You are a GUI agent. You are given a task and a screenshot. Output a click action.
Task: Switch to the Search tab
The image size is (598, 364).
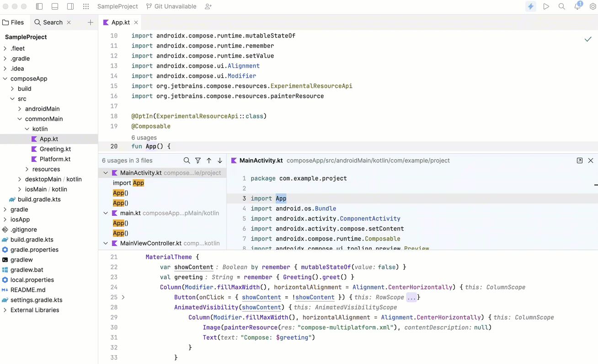(48, 22)
